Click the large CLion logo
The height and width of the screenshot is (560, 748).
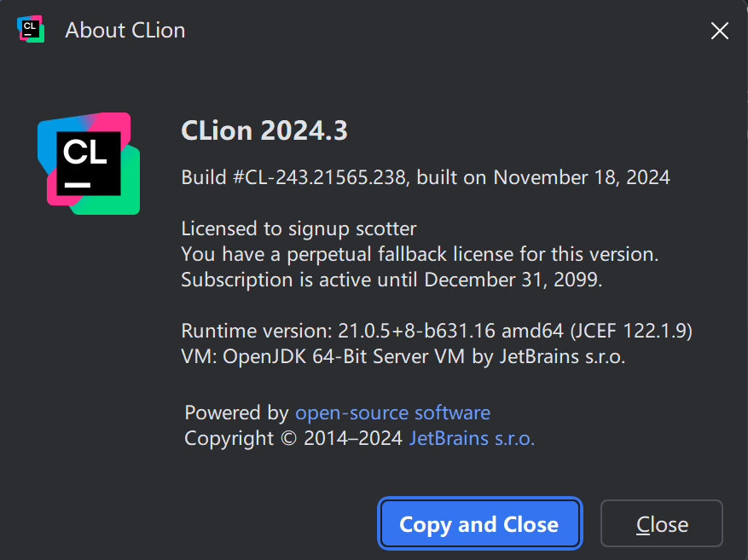click(89, 164)
